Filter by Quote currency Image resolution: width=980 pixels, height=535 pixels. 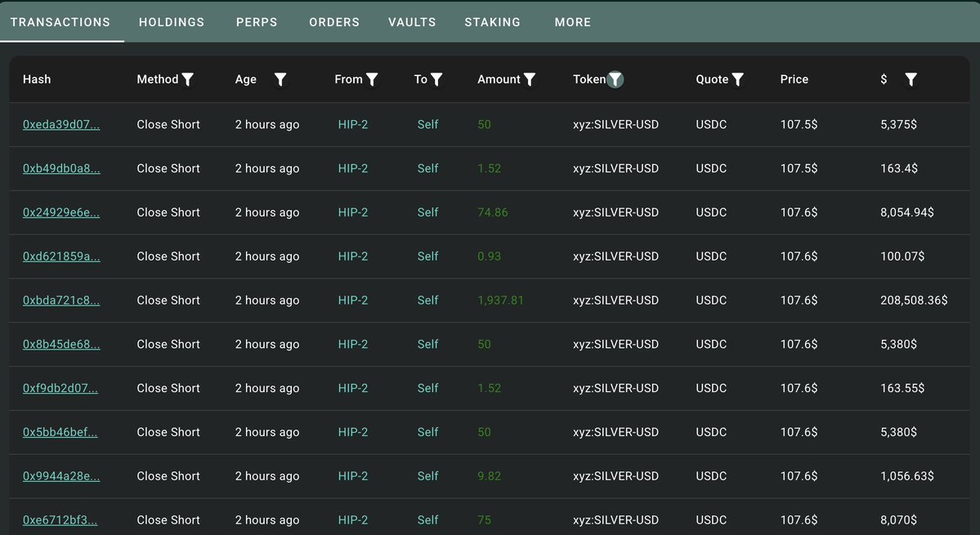coord(737,79)
